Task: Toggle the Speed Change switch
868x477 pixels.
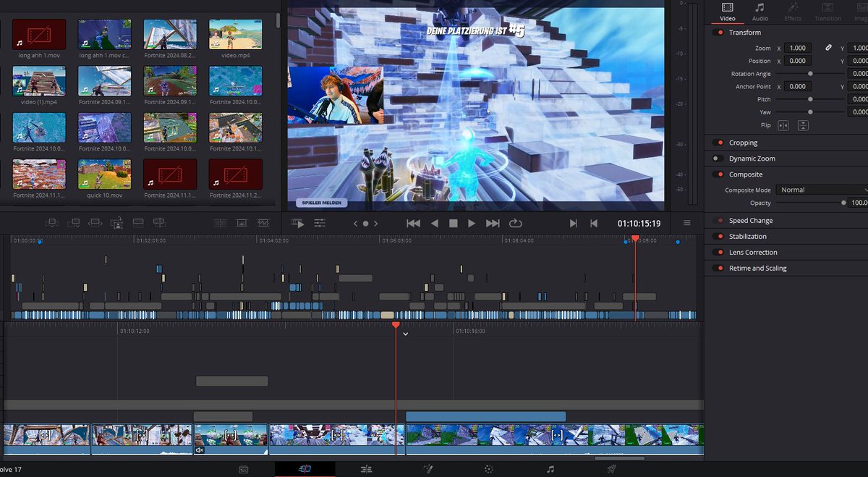Action: click(718, 221)
